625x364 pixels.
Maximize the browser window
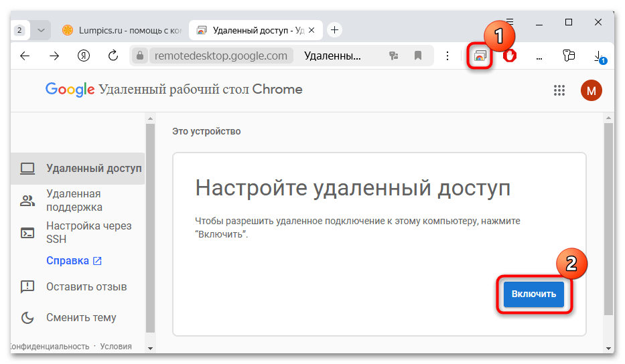coord(569,22)
